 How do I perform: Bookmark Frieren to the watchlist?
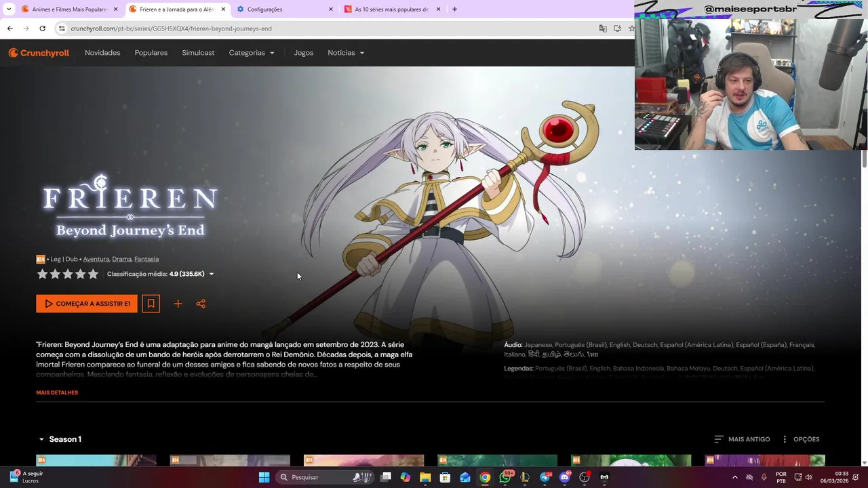151,304
